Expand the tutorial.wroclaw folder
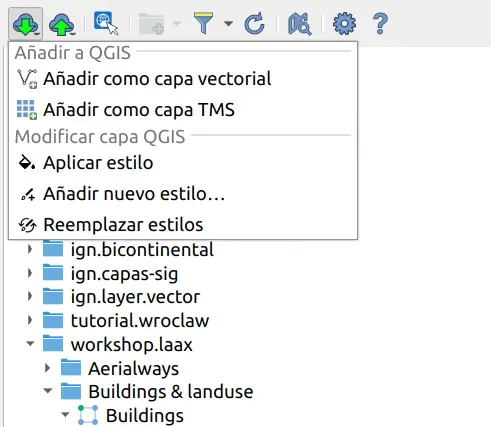The width and height of the screenshot is (491, 427). pyautogui.click(x=30, y=320)
